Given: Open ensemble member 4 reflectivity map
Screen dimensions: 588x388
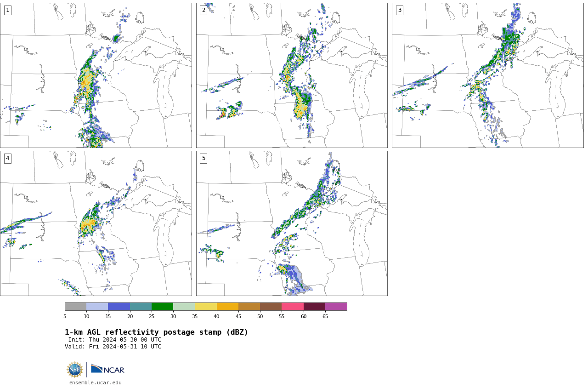Looking at the screenshot, I should click(x=96, y=223).
